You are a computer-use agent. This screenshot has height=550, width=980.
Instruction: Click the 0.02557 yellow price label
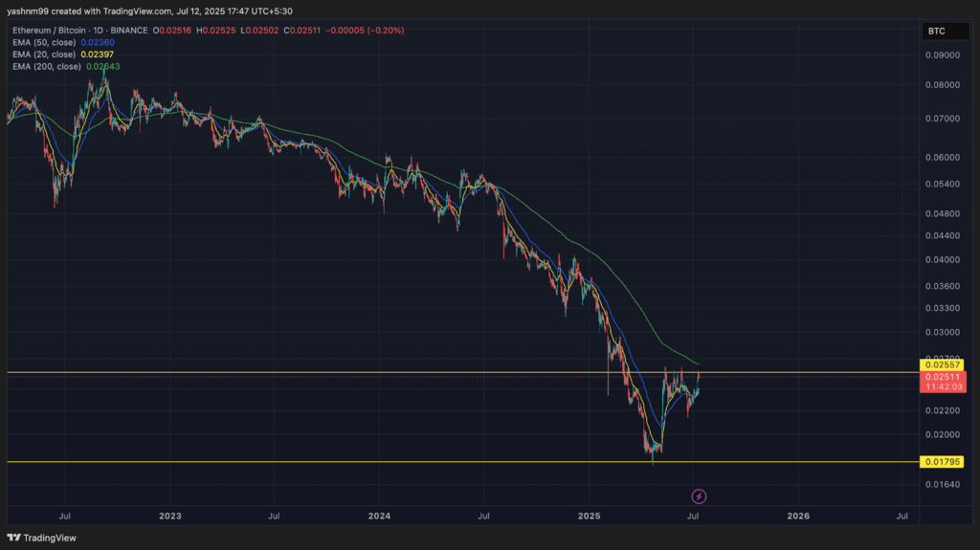[x=942, y=365]
